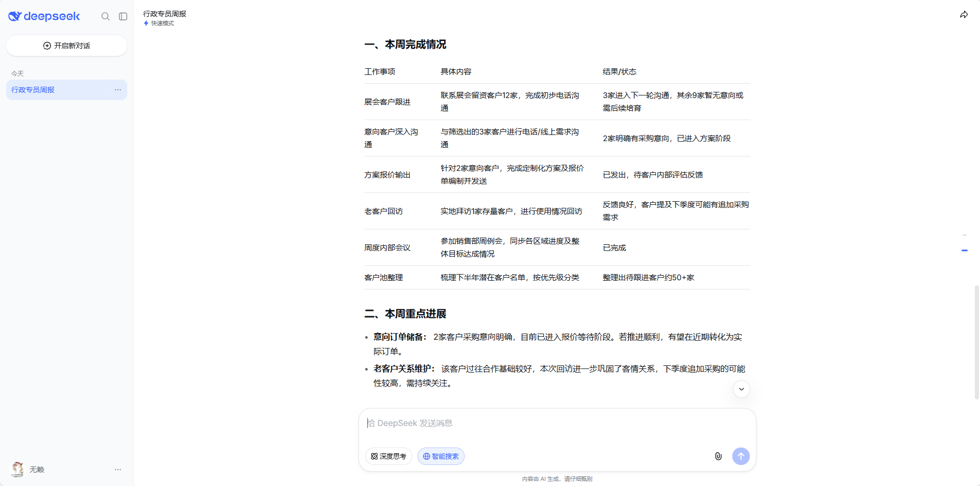Click table header 工作事项
The width and height of the screenshot is (980, 486).
(380, 72)
